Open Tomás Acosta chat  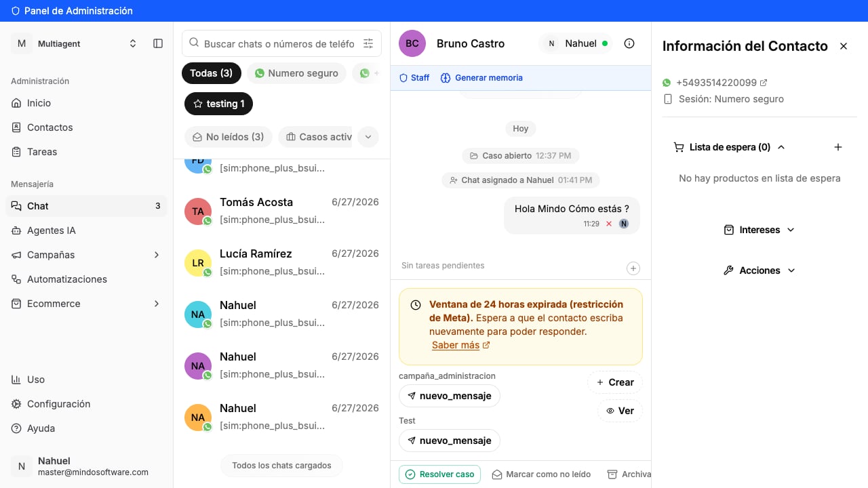[x=281, y=211]
